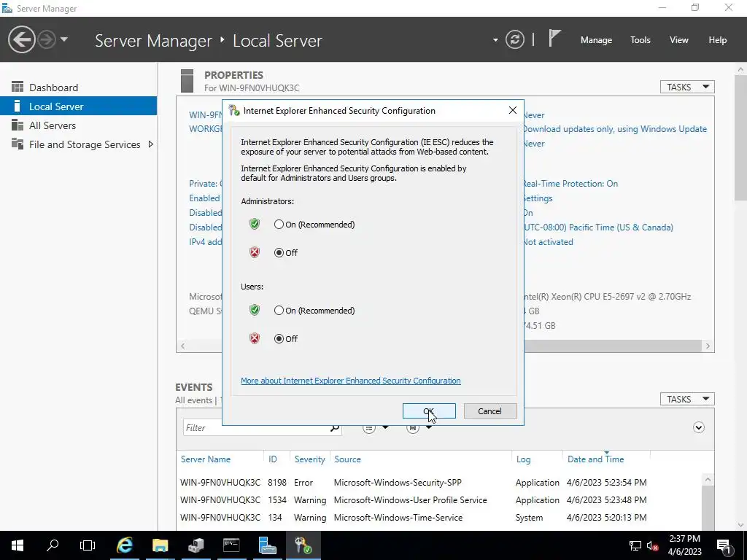Click Properties horizontal scrollbar left arrow
This screenshot has height=560, width=747.
point(183,346)
